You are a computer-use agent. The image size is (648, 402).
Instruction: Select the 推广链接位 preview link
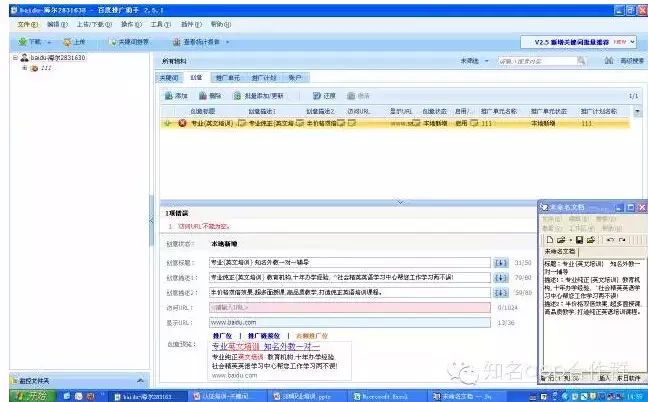click(x=264, y=336)
